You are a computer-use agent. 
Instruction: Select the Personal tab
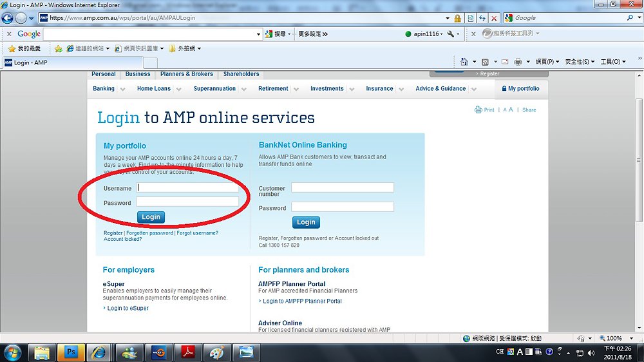pos(104,74)
